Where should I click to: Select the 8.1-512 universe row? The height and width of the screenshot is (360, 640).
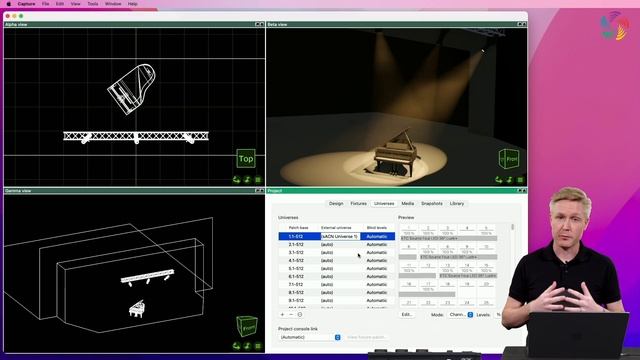pyautogui.click(x=337, y=292)
